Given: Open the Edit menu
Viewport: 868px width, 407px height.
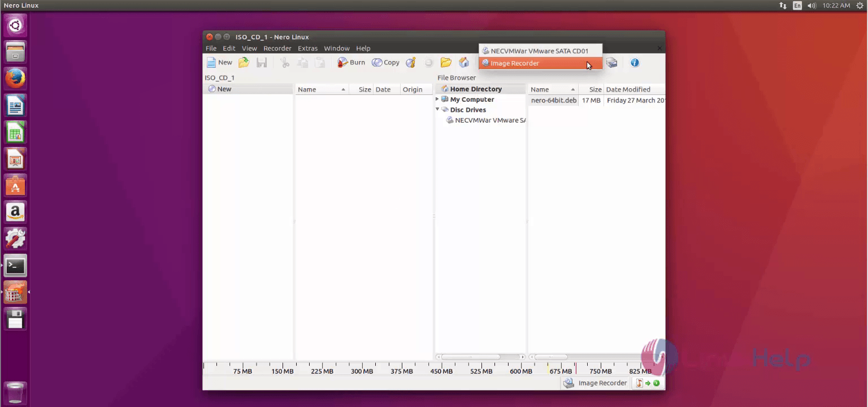Looking at the screenshot, I should [x=229, y=49].
